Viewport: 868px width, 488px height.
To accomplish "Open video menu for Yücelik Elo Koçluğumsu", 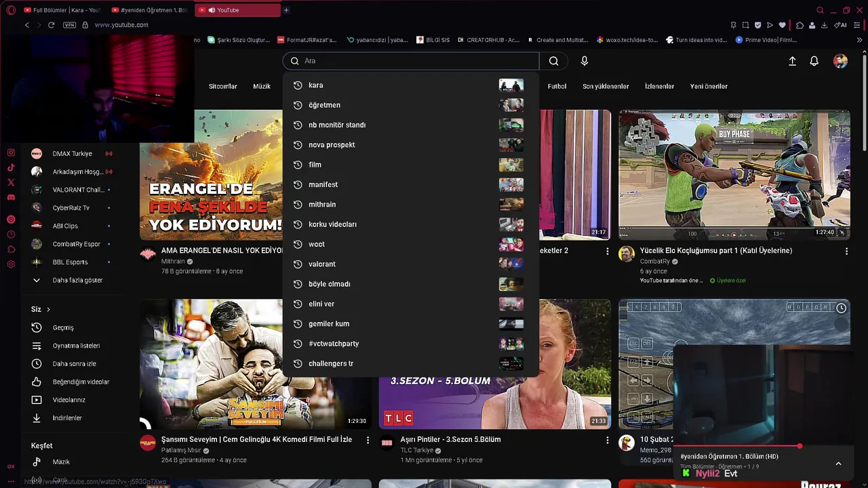I will [x=846, y=251].
